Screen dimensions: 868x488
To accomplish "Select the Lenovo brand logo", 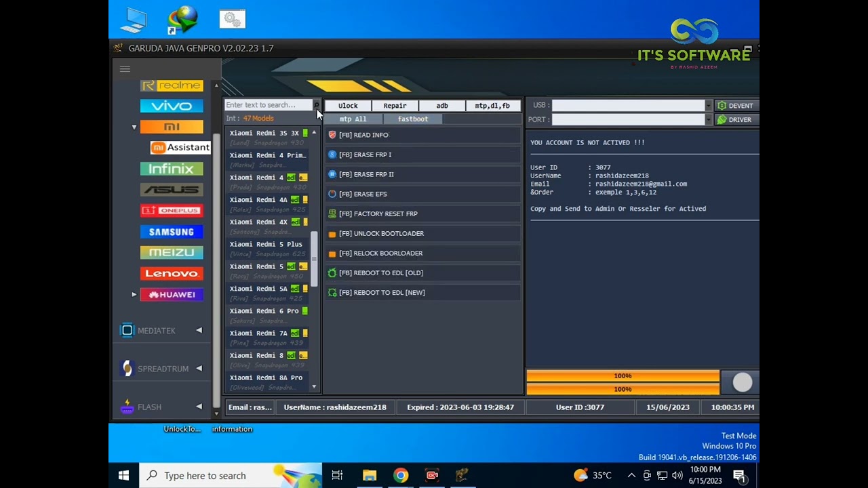I will coord(172,273).
